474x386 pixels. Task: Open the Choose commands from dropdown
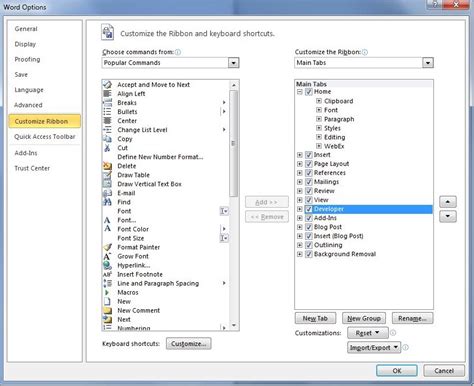click(x=233, y=63)
